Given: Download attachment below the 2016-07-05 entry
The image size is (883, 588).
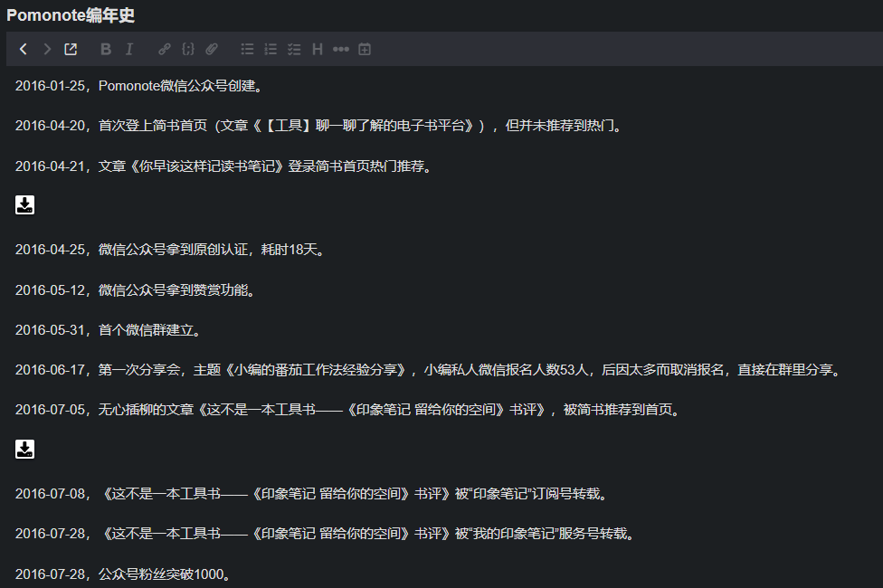Looking at the screenshot, I should (24, 450).
